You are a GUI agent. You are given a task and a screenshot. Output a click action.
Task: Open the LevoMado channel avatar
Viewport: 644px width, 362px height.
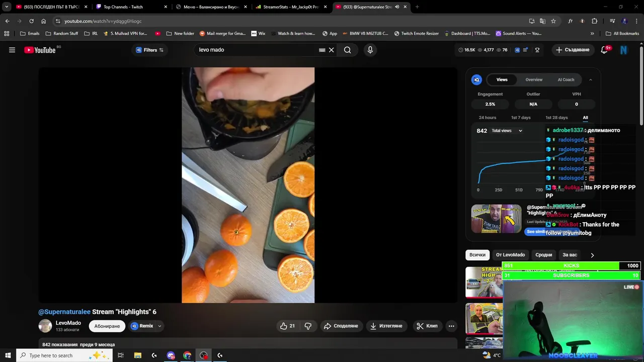pos(45,326)
